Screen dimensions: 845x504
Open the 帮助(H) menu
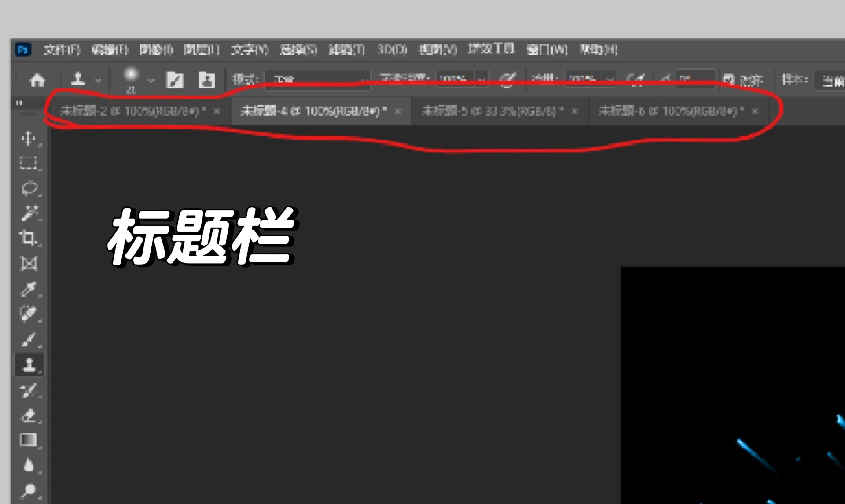coord(599,50)
